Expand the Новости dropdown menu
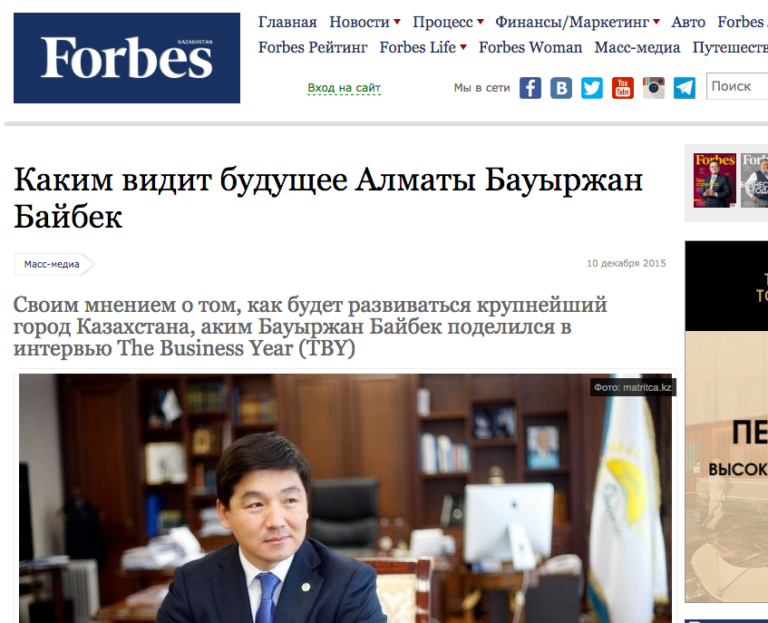Viewport: 768px width, 623px height. pyautogui.click(x=364, y=22)
